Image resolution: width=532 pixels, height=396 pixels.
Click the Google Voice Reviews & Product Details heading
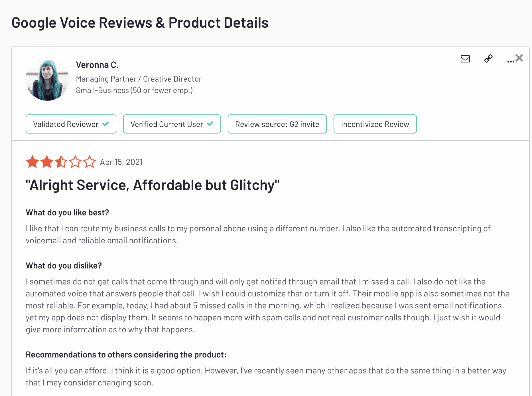pos(140,23)
